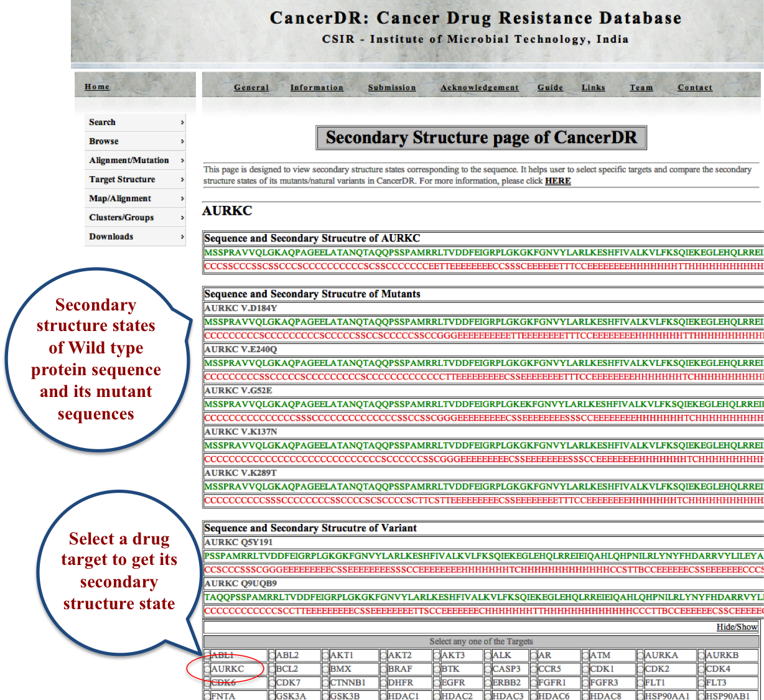Open the Clusters/Groups sidebar menu
Viewport: 764px width, 700px height.
(x=121, y=217)
